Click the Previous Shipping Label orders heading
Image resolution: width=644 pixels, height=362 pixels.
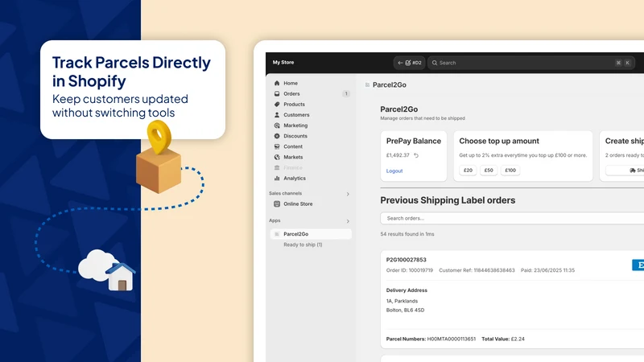pos(448,200)
